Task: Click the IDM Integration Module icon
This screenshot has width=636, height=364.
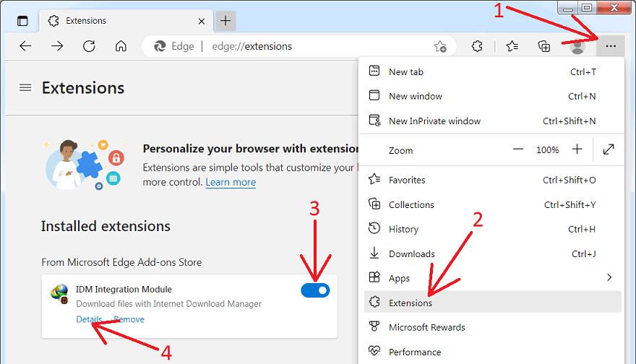Action: point(59,294)
